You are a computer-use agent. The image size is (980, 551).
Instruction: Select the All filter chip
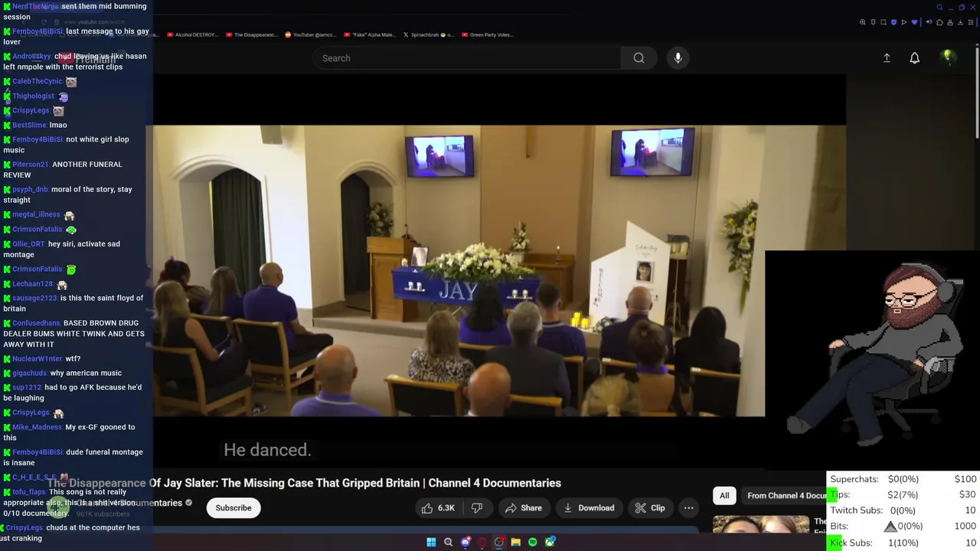(x=724, y=495)
